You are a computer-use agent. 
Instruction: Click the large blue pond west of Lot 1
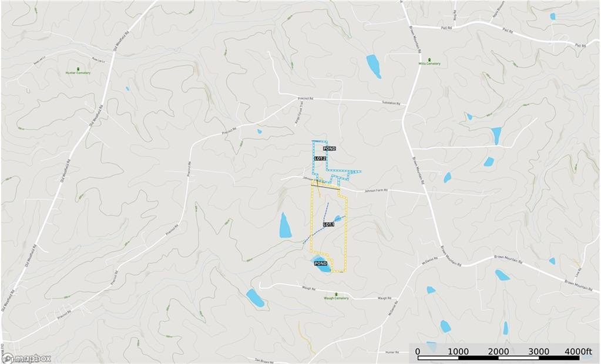coord(285,225)
